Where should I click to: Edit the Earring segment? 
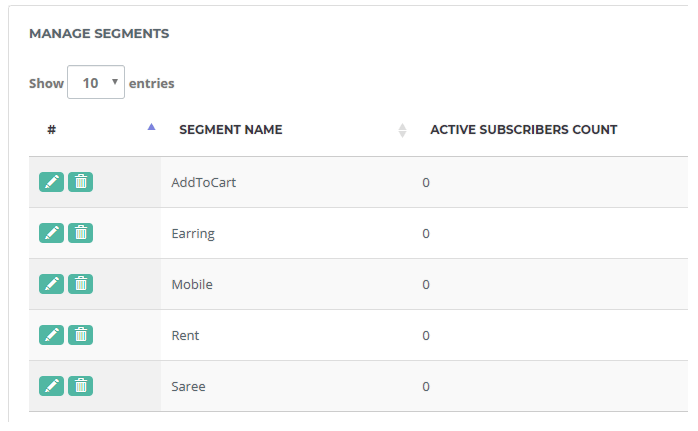(x=51, y=233)
